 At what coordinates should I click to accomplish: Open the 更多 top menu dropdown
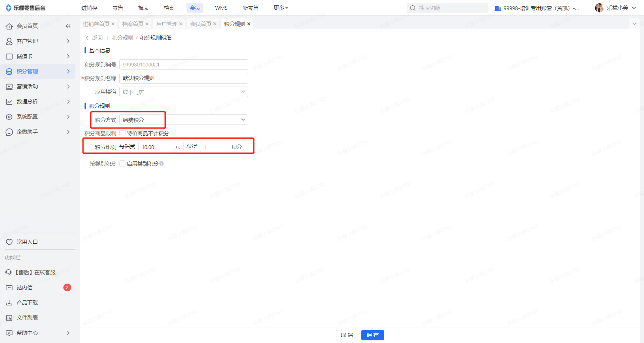(281, 8)
